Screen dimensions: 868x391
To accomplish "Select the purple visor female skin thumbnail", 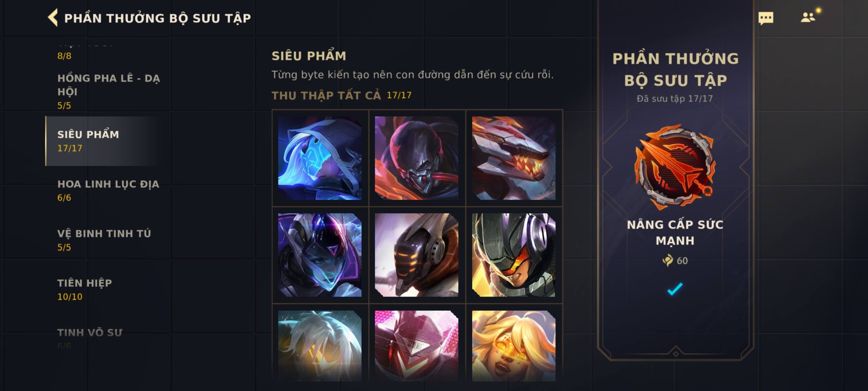I will [320, 255].
